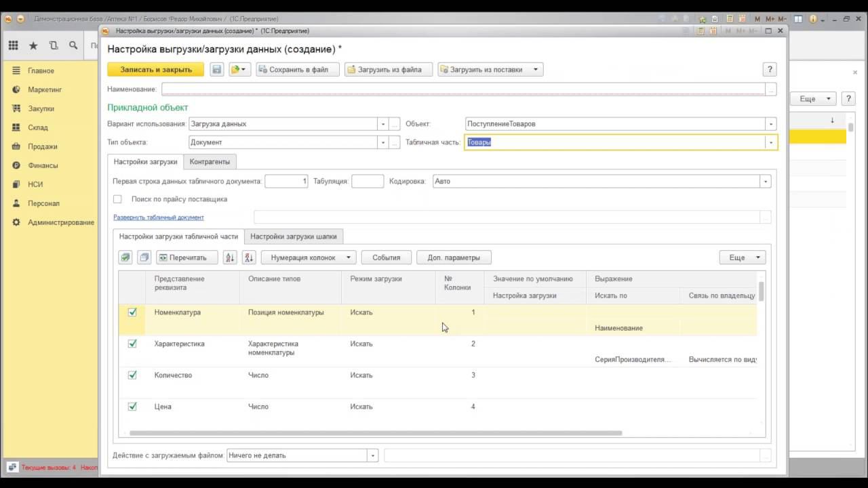Open History icon in main window toolbar
868x488 pixels.
coord(54,45)
